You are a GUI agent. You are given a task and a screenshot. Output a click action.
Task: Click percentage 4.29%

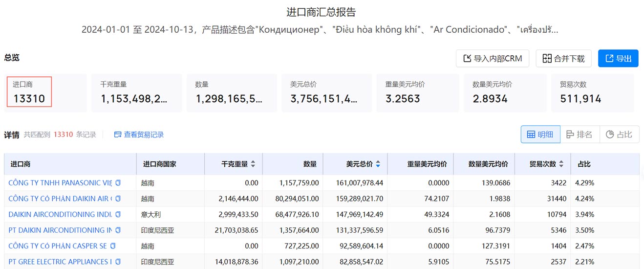click(x=586, y=183)
